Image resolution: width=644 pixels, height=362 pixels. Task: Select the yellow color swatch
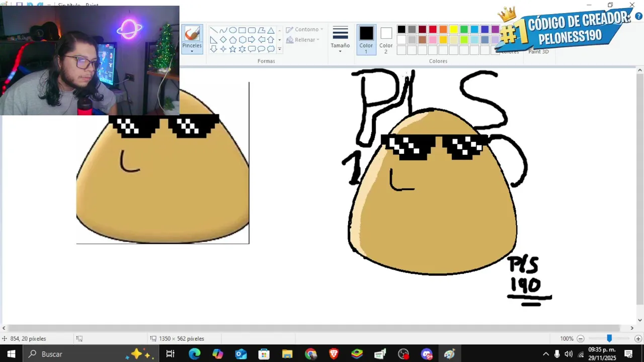[x=454, y=29]
